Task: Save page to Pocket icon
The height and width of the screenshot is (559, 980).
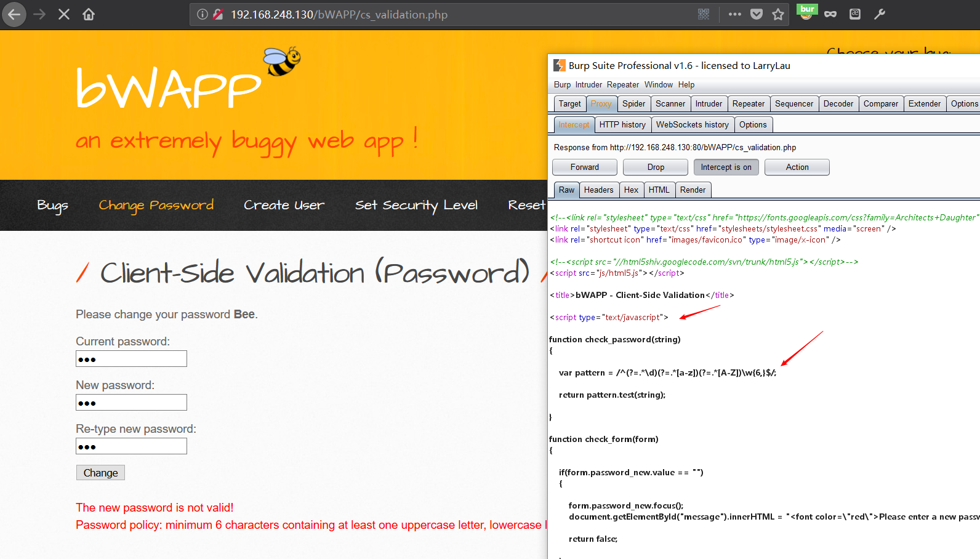Action: [x=757, y=14]
